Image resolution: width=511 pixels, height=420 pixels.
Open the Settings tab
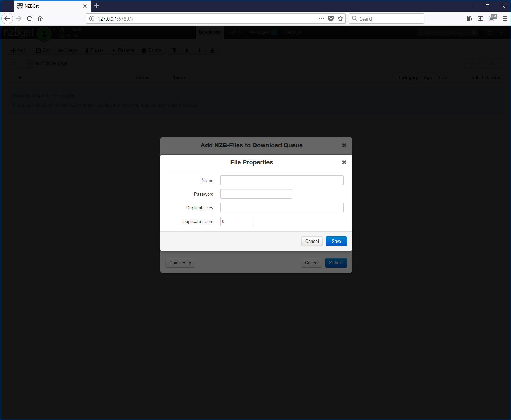(293, 32)
